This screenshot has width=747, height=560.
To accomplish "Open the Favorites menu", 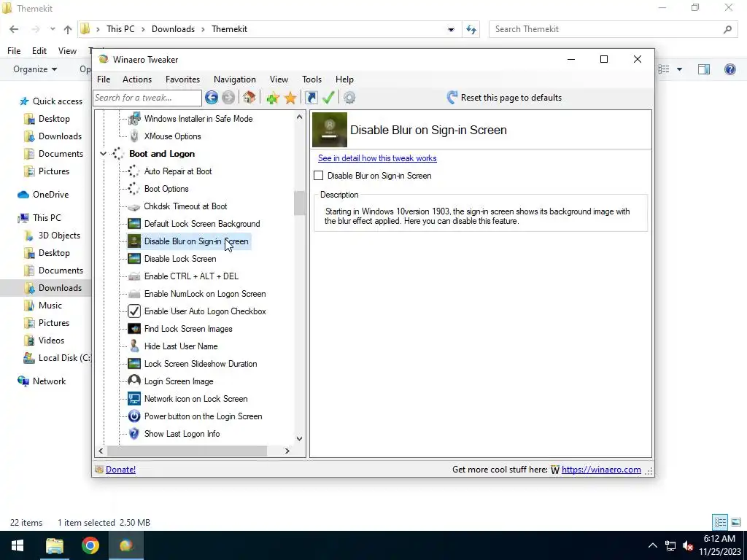I will pyautogui.click(x=182, y=79).
